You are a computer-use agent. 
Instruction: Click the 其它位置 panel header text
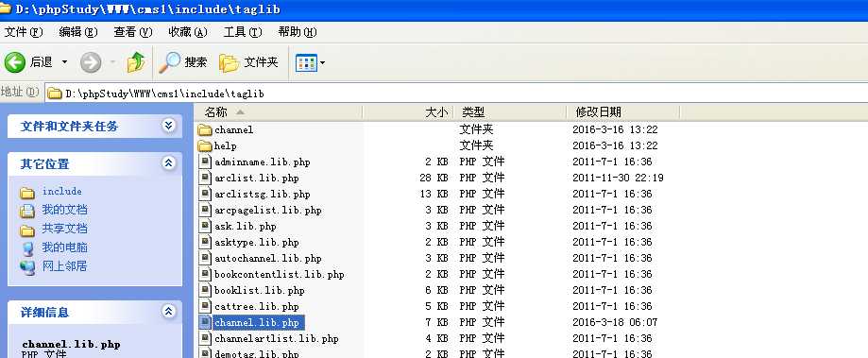coord(44,163)
